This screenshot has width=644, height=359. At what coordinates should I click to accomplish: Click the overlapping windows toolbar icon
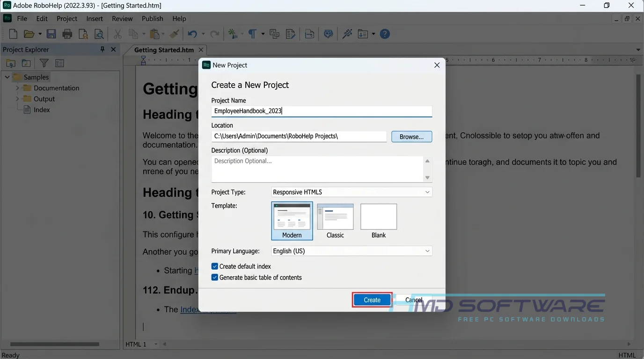click(x=275, y=34)
